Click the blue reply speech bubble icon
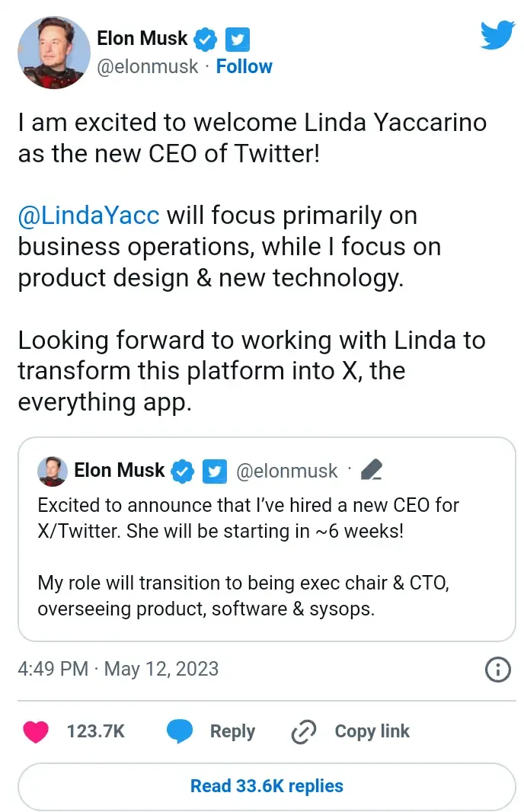The height and width of the screenshot is (812, 524). pos(180,731)
